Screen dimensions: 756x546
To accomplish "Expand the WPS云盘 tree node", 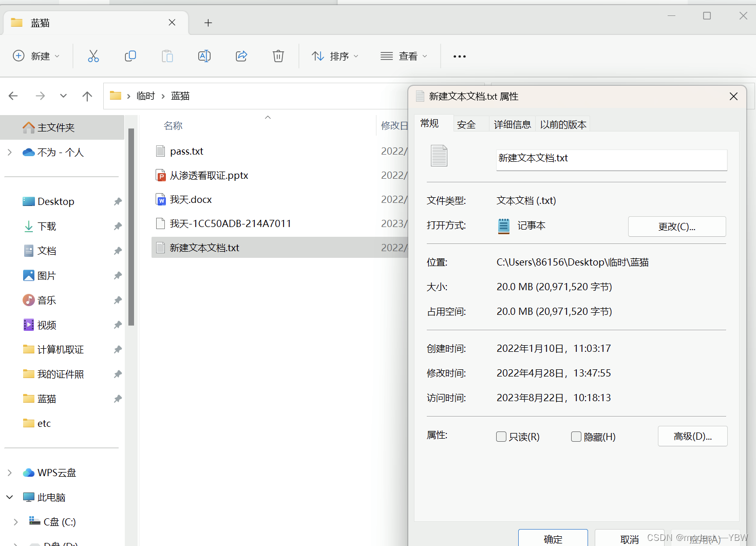I will [x=9, y=473].
